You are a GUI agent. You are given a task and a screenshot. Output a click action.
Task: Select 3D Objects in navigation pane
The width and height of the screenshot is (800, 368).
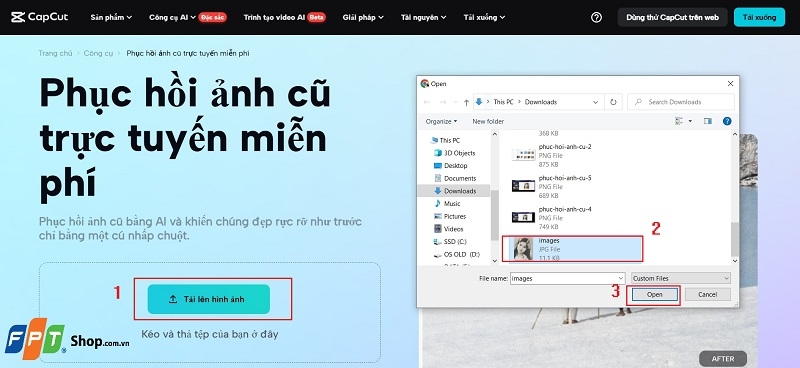pos(454,153)
